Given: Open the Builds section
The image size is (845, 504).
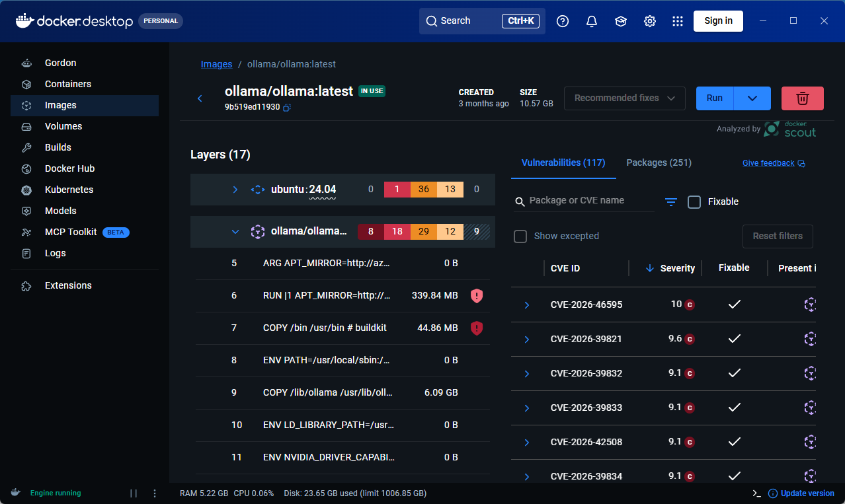Looking at the screenshot, I should click(85, 147).
